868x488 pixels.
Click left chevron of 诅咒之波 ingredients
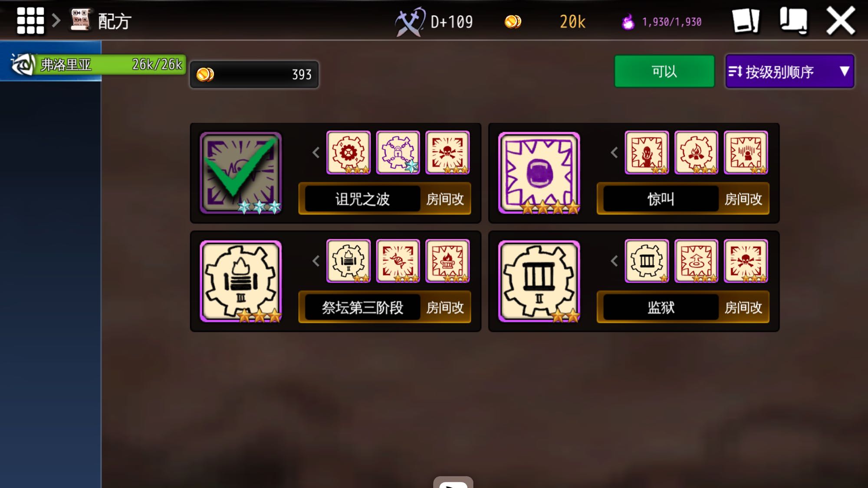point(316,153)
